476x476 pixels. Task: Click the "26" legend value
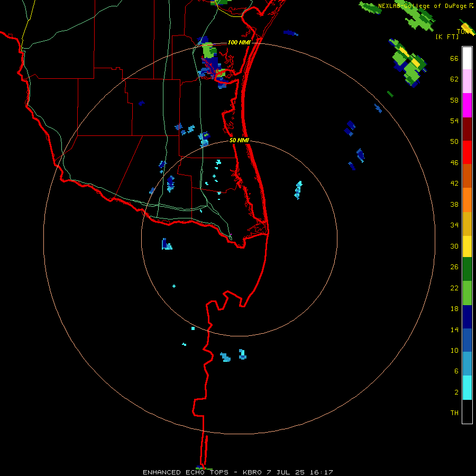[x=454, y=267]
